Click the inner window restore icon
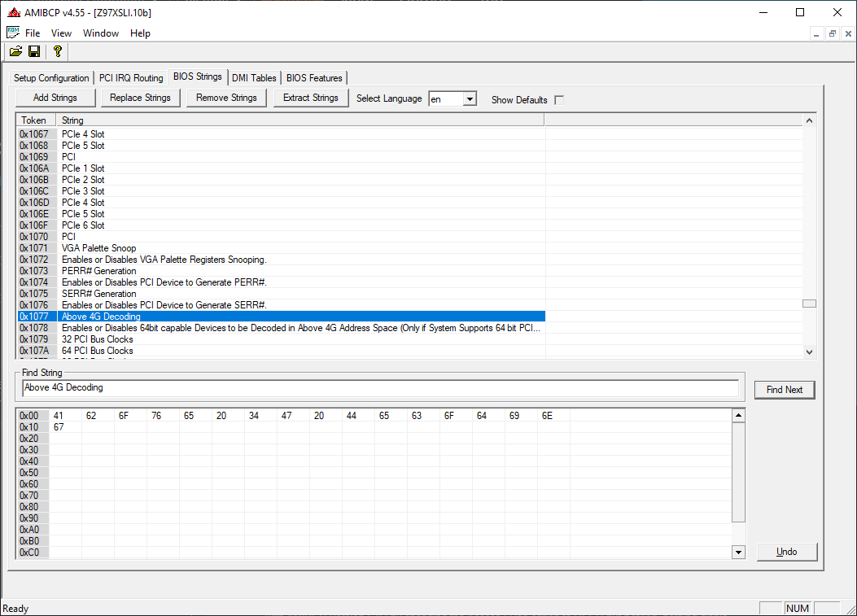The image size is (857, 616). click(833, 33)
